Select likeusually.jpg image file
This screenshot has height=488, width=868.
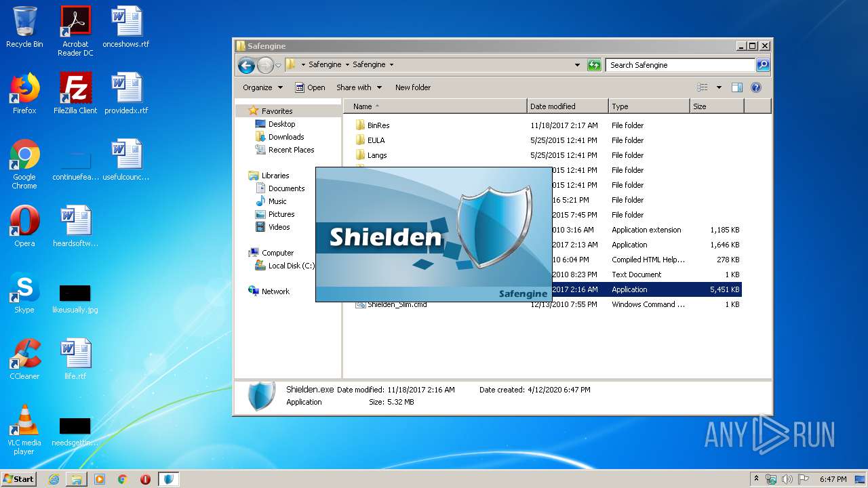[75, 298]
